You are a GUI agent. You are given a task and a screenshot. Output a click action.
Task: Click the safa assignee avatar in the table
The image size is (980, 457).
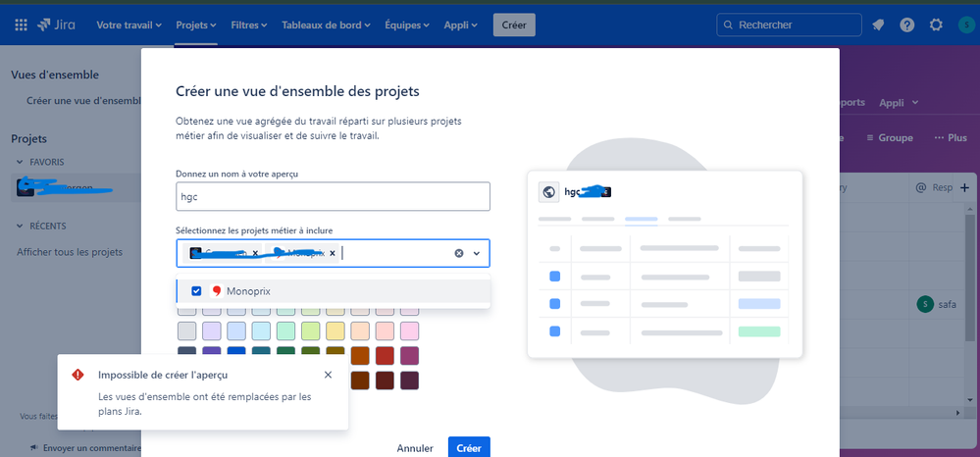click(x=924, y=304)
